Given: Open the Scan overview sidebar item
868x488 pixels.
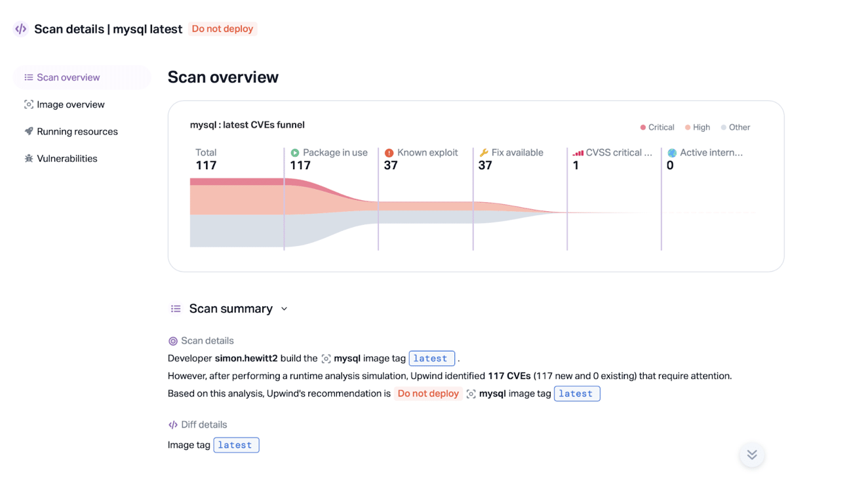Looking at the screenshot, I should pyautogui.click(x=82, y=77).
